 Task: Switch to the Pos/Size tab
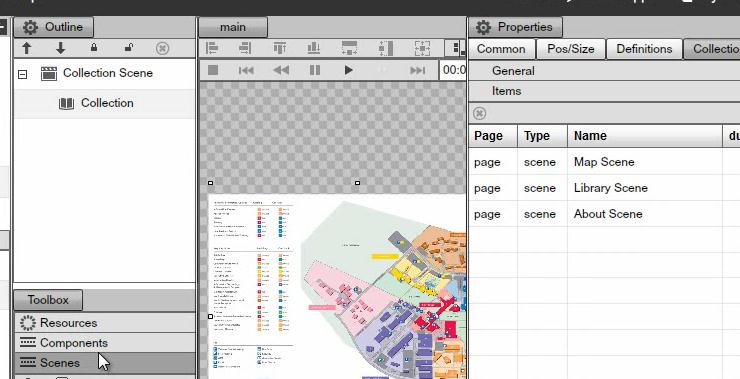[x=571, y=49]
